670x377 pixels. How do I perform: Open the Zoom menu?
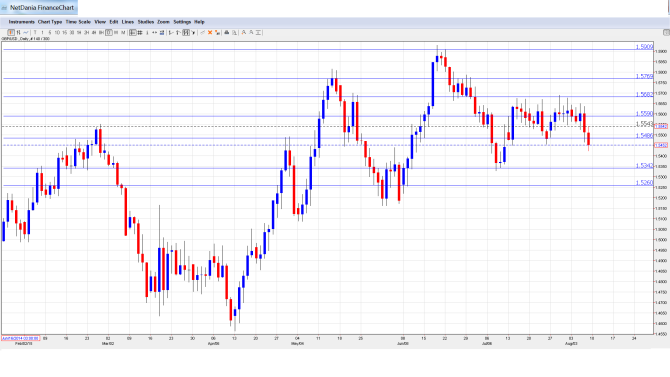pyautogui.click(x=163, y=22)
